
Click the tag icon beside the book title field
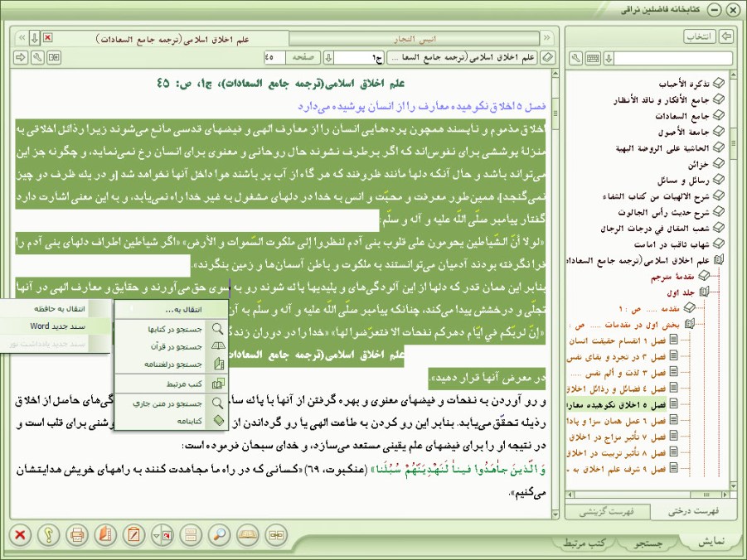coord(548,58)
